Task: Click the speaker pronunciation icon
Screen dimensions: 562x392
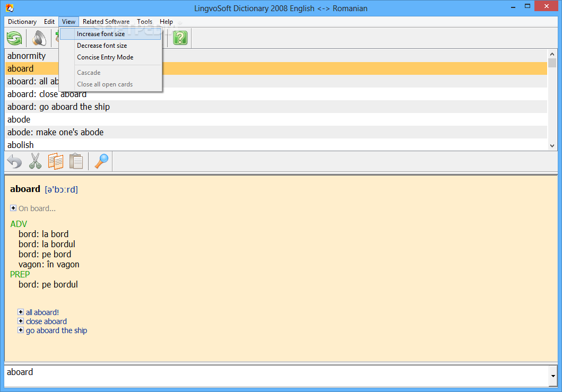Action: pyautogui.click(x=39, y=38)
